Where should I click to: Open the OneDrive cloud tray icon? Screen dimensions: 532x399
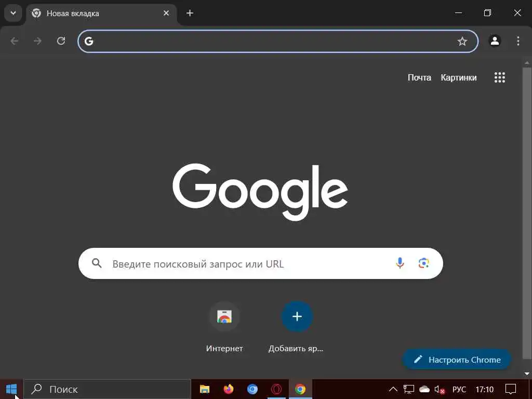pos(424,389)
